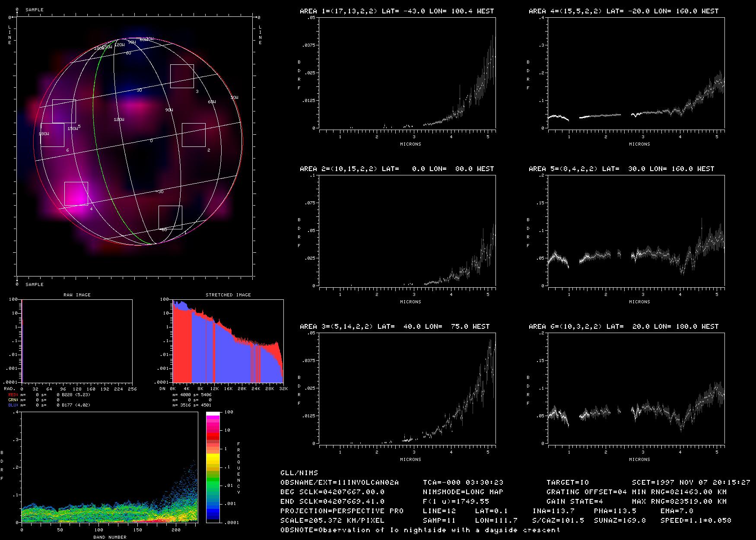Click the Area 4 box on the globe
Screen dimensions: 756x540
76,194
